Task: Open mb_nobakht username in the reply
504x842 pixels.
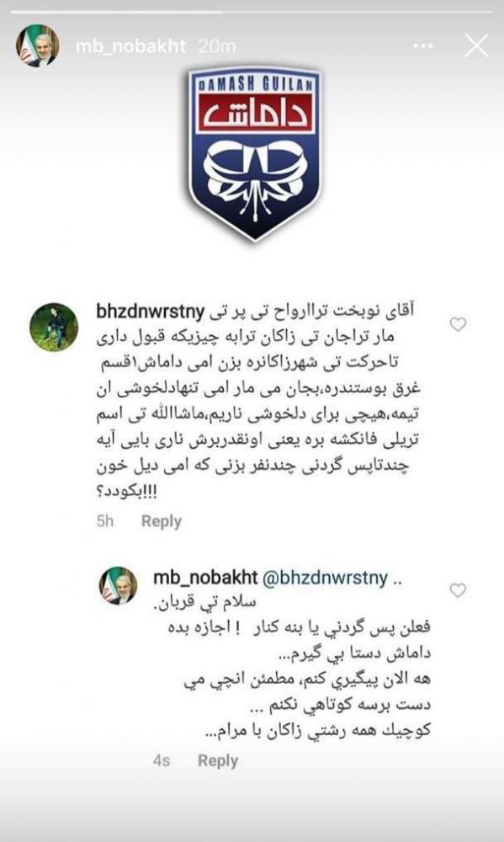Action: point(204,578)
